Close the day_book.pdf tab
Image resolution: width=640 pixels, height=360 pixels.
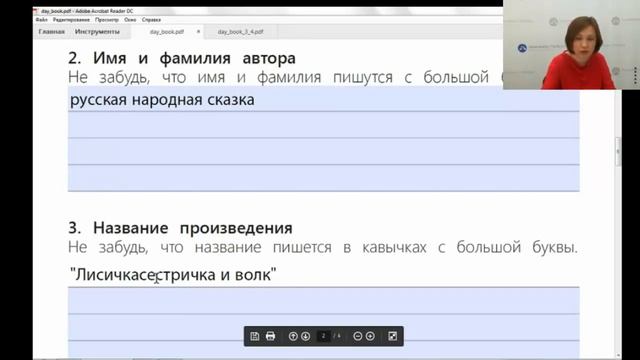tap(198, 31)
